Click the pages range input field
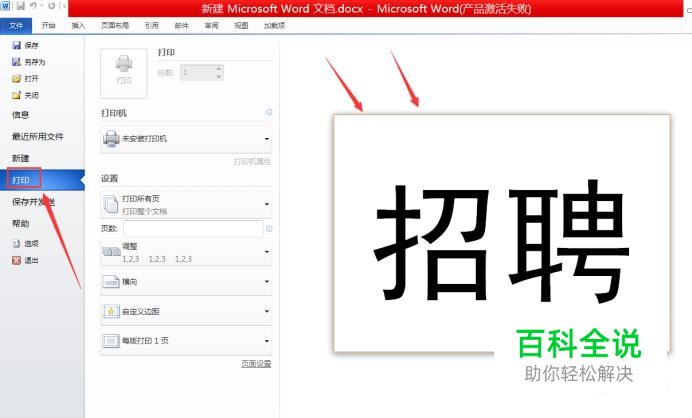 point(193,229)
